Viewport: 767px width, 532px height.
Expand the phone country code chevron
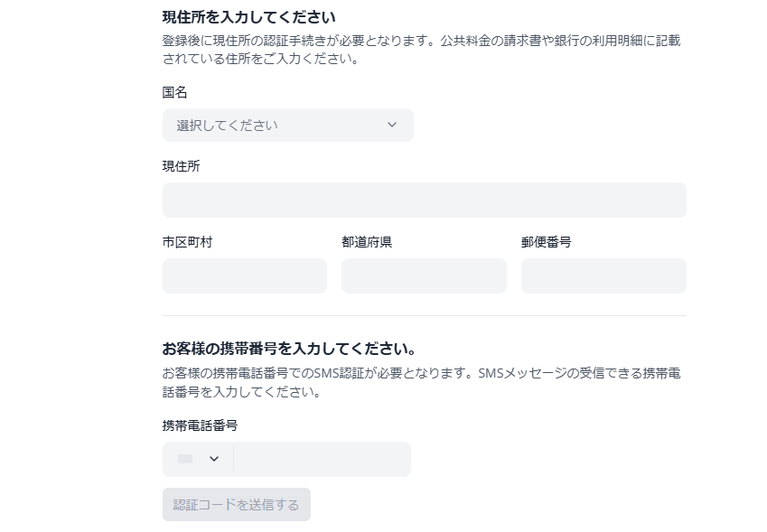[214, 459]
